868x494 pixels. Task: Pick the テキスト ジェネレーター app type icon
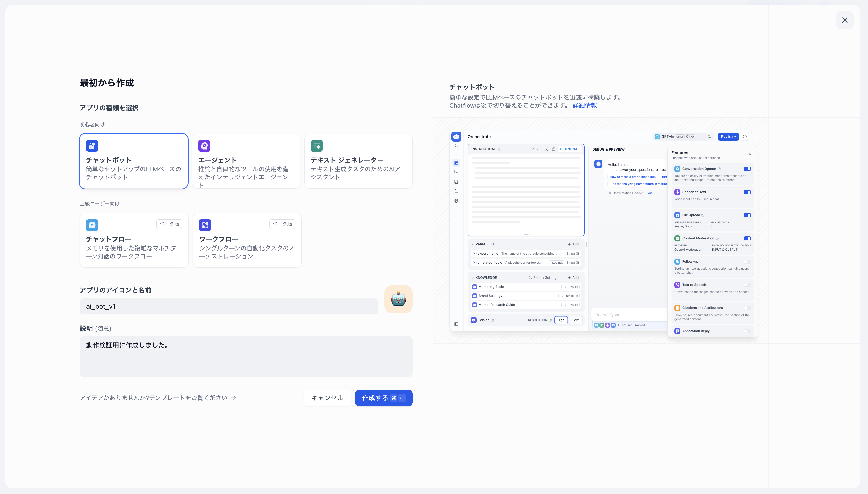316,146
